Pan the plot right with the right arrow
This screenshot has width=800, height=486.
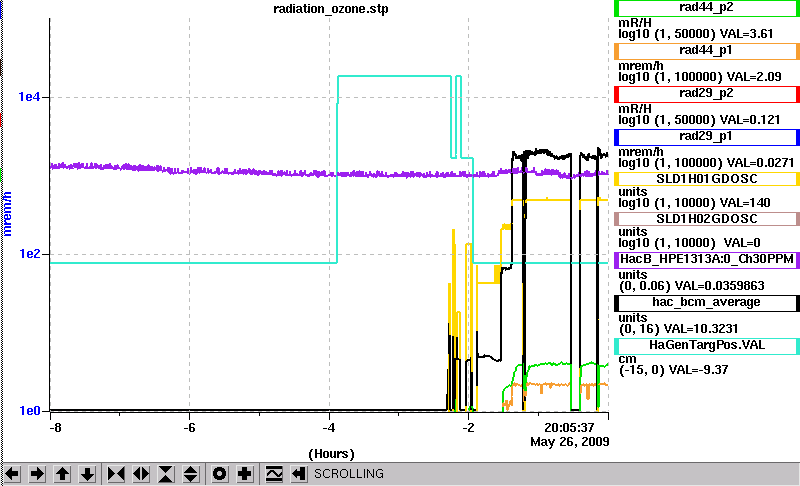click(x=37, y=474)
